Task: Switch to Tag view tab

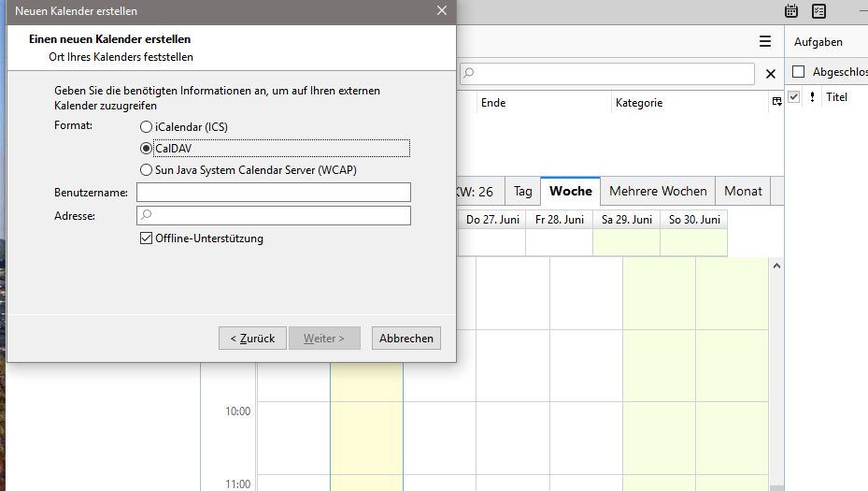Action: click(x=522, y=191)
